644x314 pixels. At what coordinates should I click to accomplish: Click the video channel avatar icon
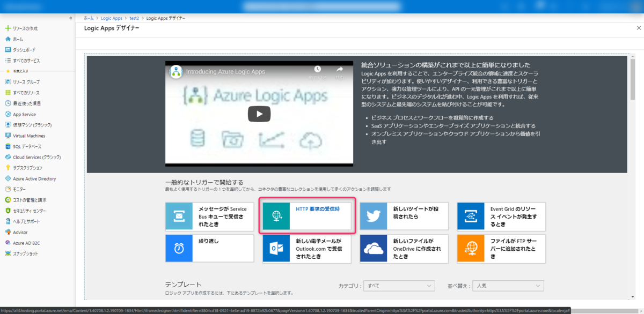[177, 71]
